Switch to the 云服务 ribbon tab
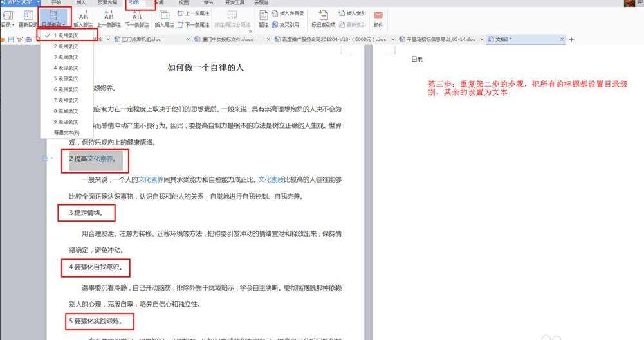Image resolution: width=644 pixels, height=340 pixels. [x=261, y=3]
